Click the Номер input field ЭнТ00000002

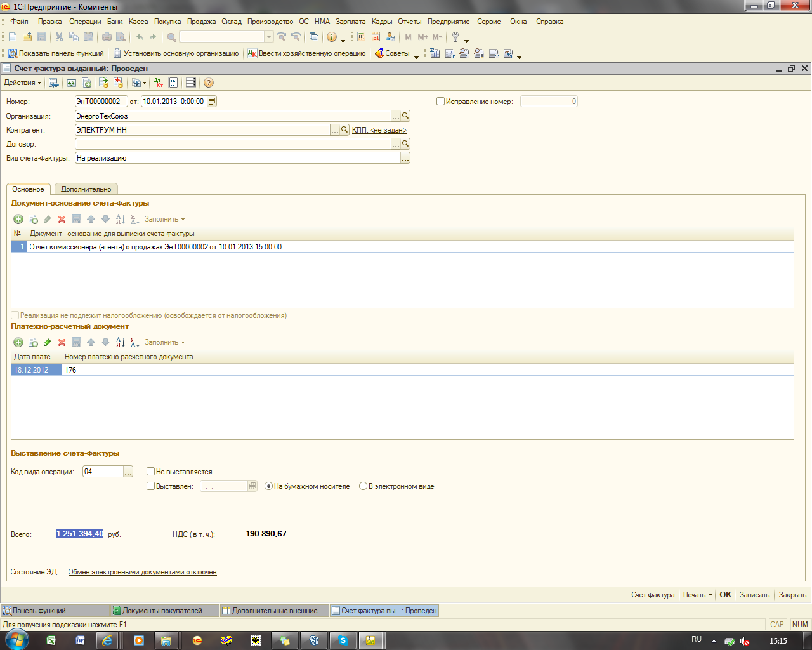(101, 102)
